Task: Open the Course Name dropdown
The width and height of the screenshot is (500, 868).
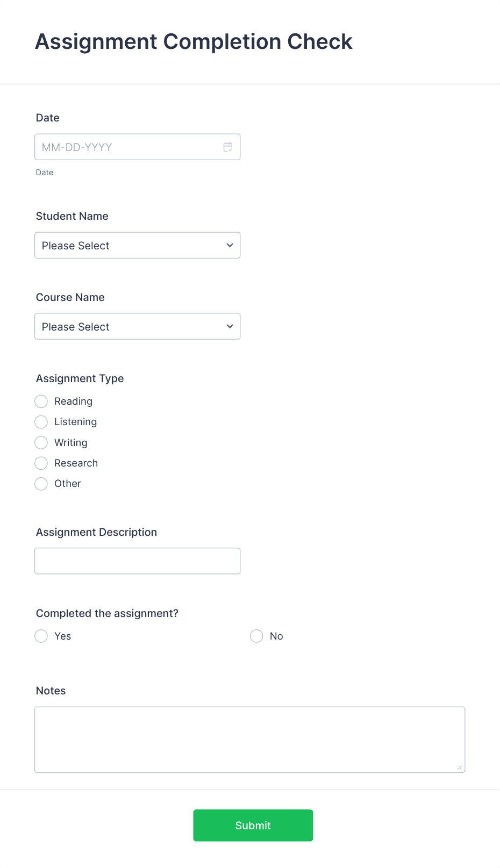Action: [x=137, y=326]
